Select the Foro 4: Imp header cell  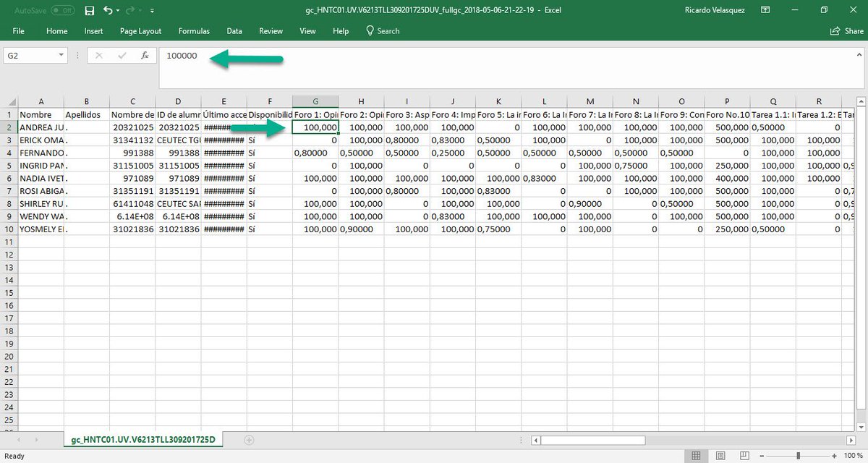[453, 115]
